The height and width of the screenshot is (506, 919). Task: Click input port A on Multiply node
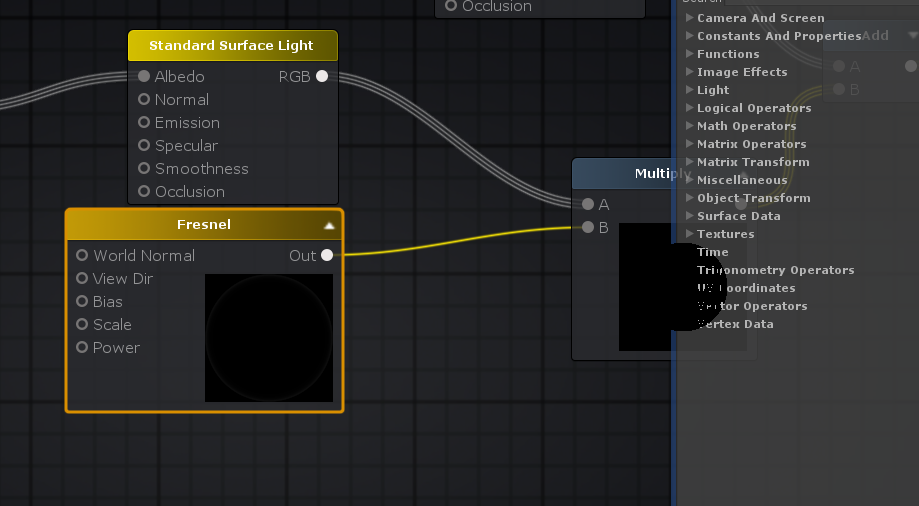[x=588, y=204]
